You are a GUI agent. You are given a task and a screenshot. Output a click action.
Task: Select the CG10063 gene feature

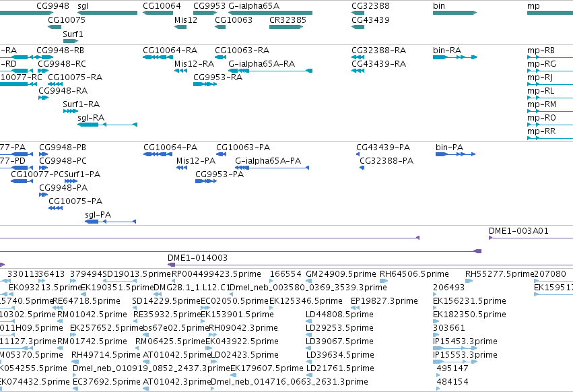coord(220,27)
